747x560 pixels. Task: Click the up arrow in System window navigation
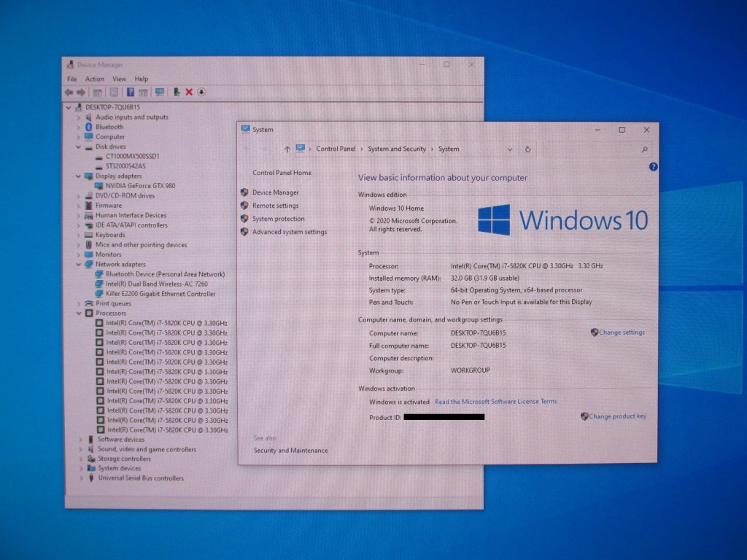pos(287,149)
